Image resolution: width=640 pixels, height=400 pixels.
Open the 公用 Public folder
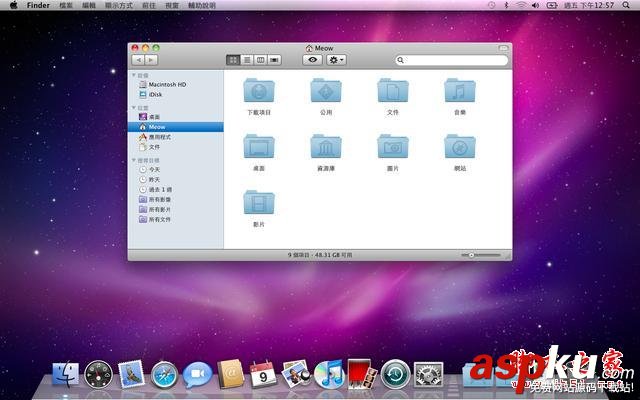tap(326, 91)
